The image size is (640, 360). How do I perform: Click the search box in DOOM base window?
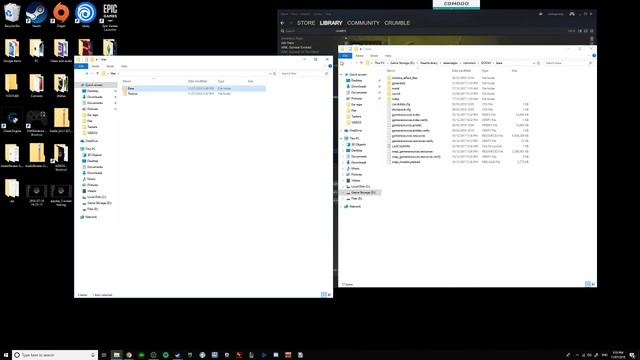[568, 63]
